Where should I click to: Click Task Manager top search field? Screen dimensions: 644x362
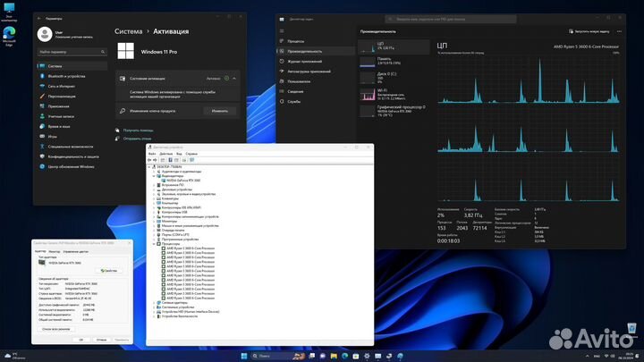(451, 19)
